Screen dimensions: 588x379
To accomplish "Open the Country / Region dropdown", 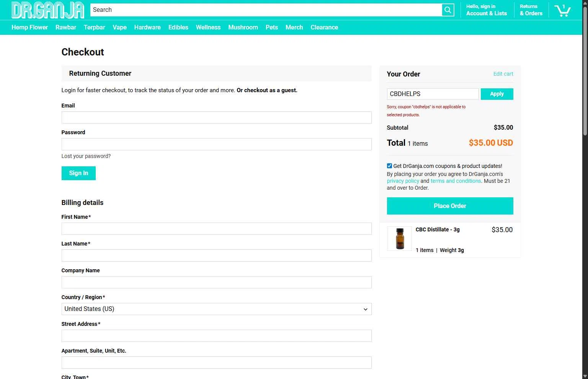I will 216,309.
